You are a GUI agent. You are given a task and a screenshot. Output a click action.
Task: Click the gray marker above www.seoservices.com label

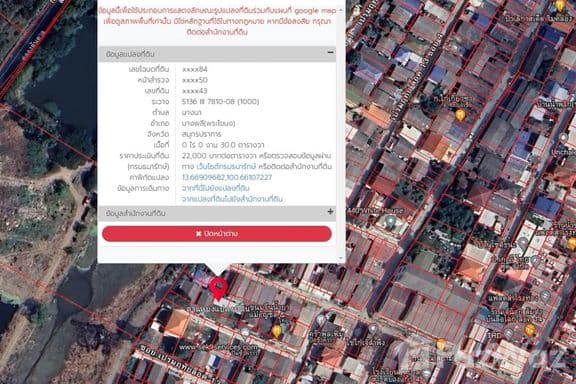click(x=245, y=333)
